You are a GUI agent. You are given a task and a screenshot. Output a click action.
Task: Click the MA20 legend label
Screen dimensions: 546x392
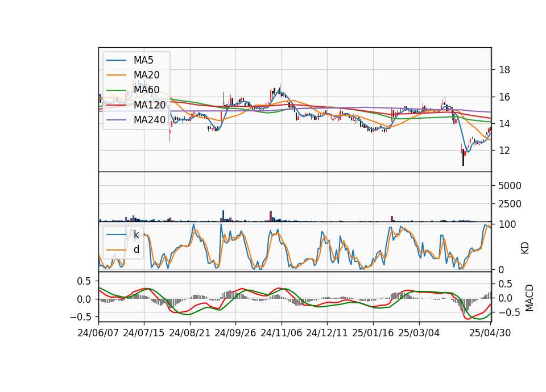pyautogui.click(x=146, y=75)
